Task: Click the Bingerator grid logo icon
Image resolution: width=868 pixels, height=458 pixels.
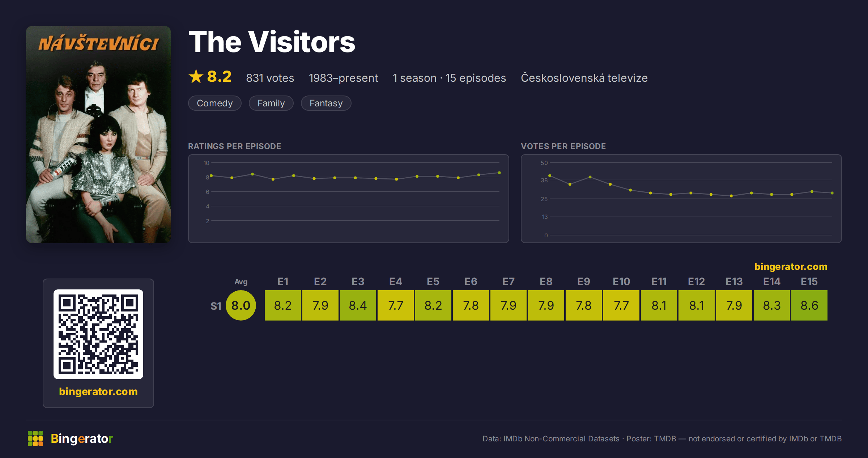Action: pos(35,438)
